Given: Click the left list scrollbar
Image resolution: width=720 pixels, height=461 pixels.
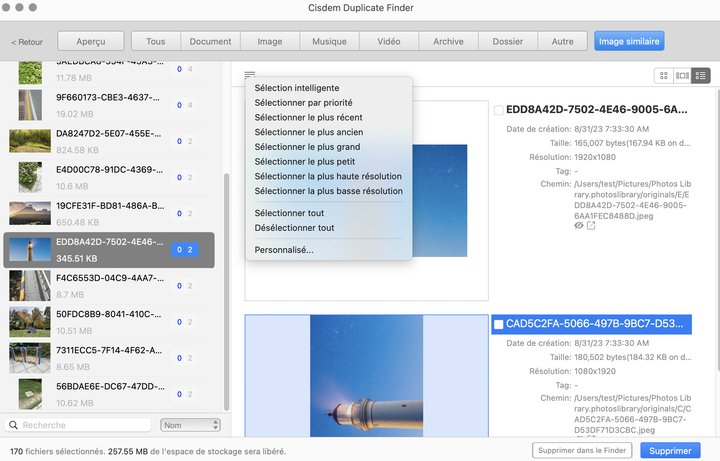Looking at the screenshot, I should 226,292.
